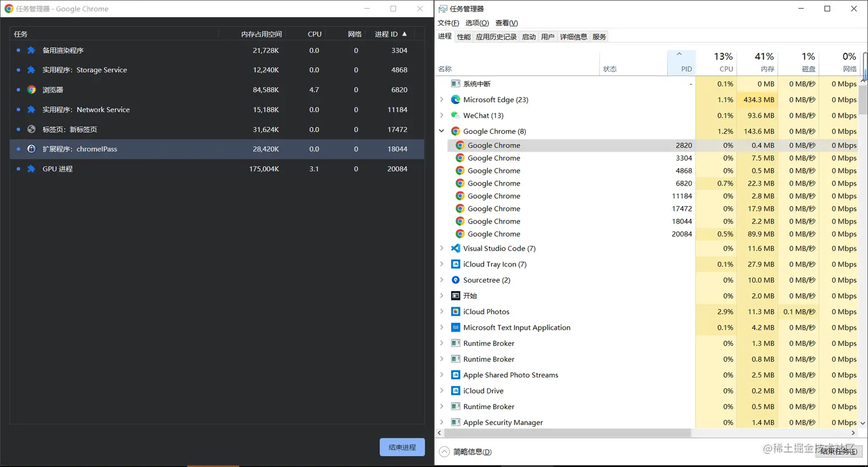Select the Google Chrome process with PID 6820
868x467 pixels.
pyautogui.click(x=652, y=183)
